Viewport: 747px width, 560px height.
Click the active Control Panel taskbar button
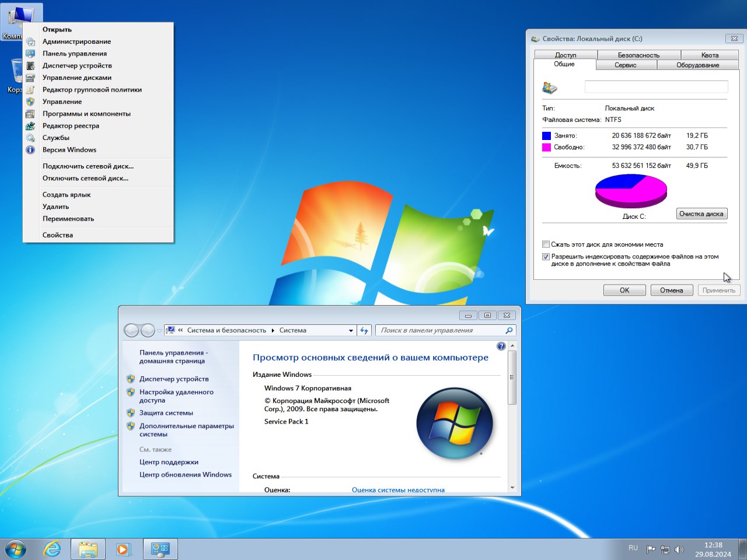point(160,549)
